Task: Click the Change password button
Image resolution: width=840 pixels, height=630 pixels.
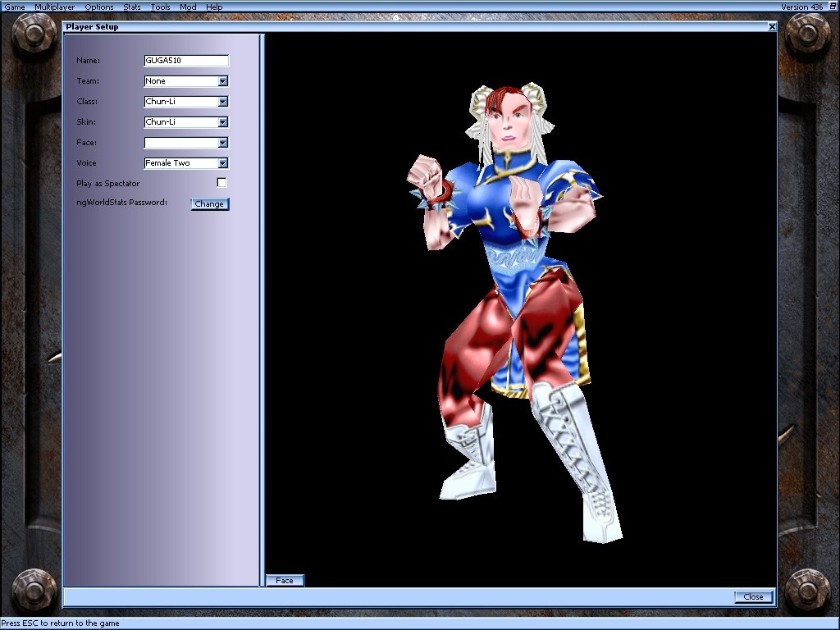Action: [x=209, y=204]
